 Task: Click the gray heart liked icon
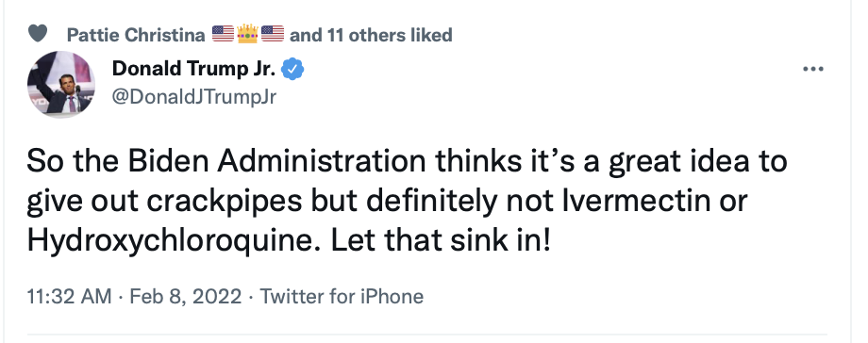point(38,34)
